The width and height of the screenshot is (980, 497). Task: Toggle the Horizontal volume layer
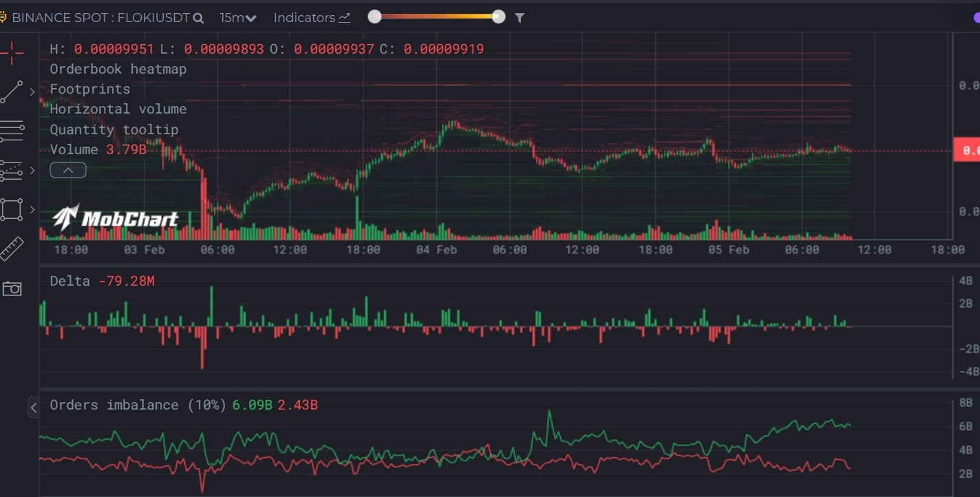pyautogui.click(x=118, y=109)
